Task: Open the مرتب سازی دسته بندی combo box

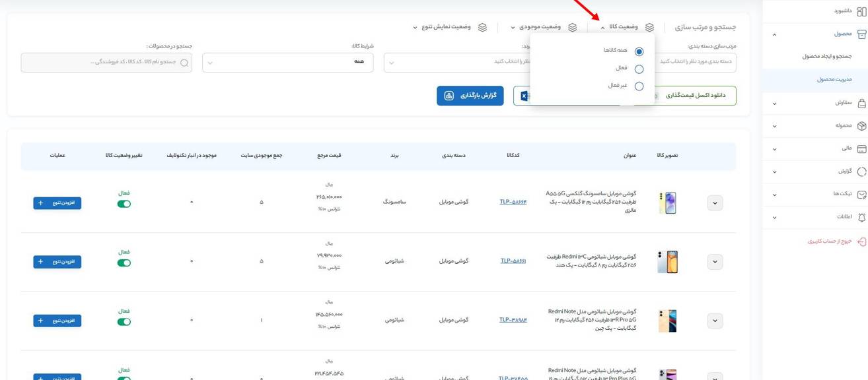Action: coord(695,62)
